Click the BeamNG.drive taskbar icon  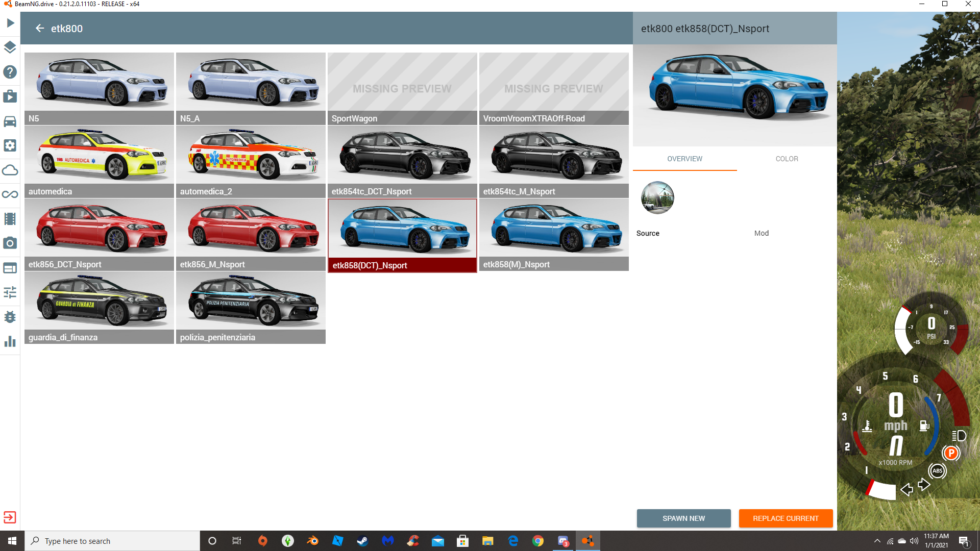pos(588,541)
